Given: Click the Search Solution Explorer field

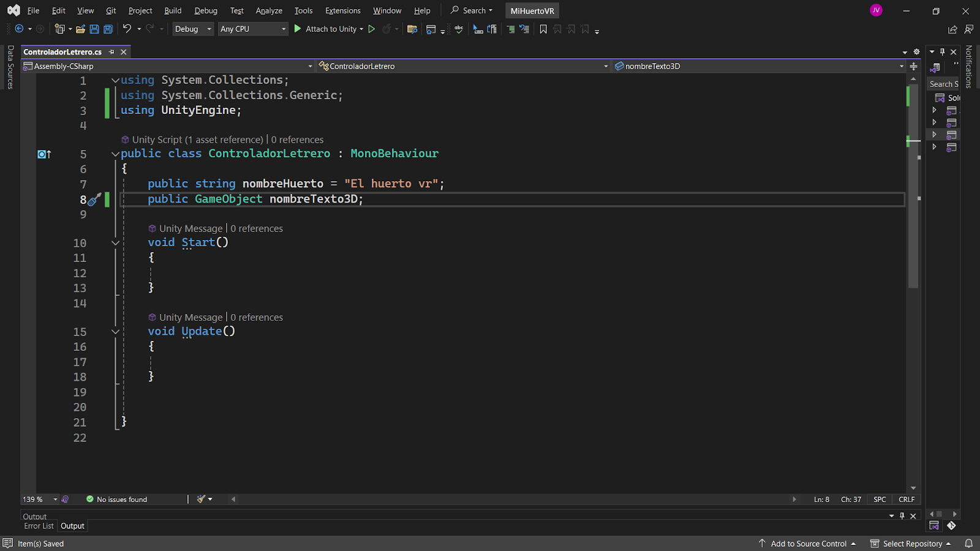Looking at the screenshot, I should point(943,84).
